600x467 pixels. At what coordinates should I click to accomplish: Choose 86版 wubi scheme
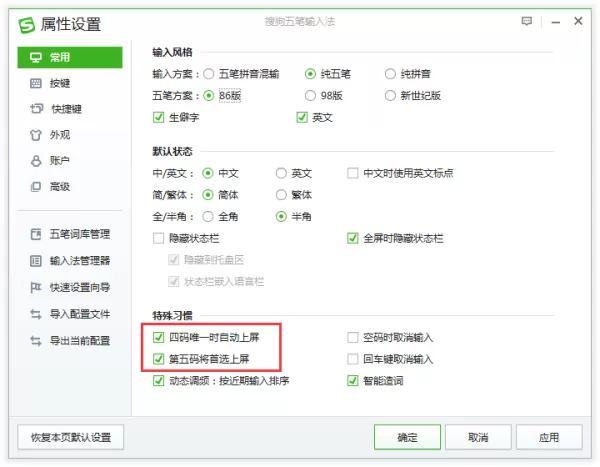[x=209, y=96]
